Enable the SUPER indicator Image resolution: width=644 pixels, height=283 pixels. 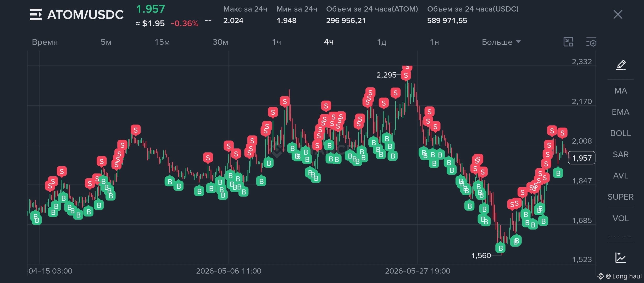(x=621, y=197)
